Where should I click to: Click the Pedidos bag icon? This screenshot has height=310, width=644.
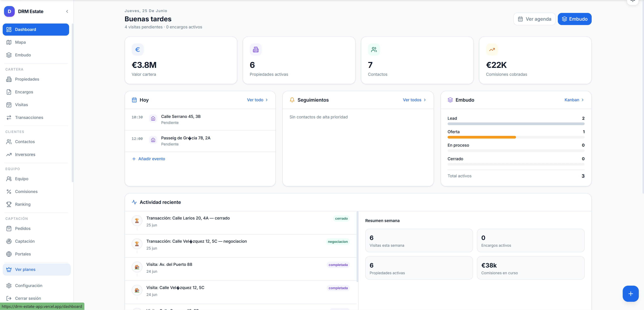pyautogui.click(x=9, y=228)
